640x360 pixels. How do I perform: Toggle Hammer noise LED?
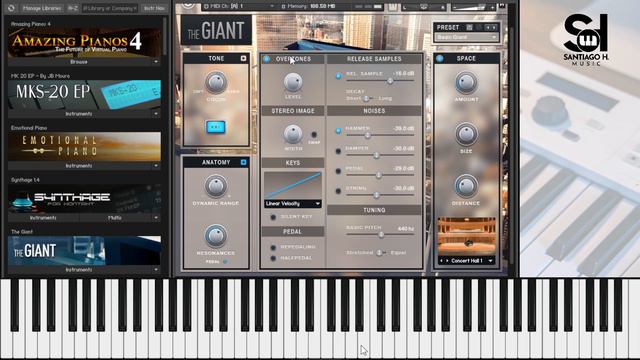(338, 131)
